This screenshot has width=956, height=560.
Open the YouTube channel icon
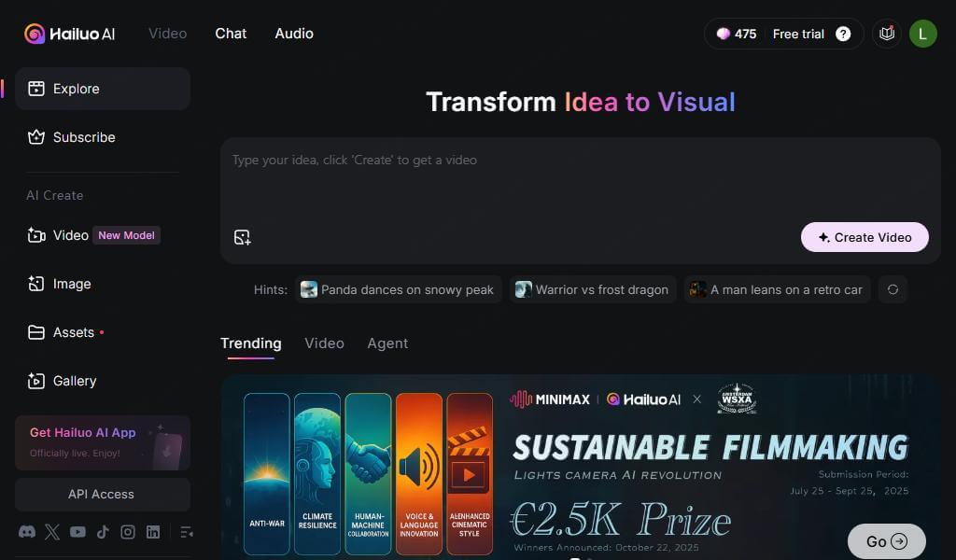(x=77, y=532)
